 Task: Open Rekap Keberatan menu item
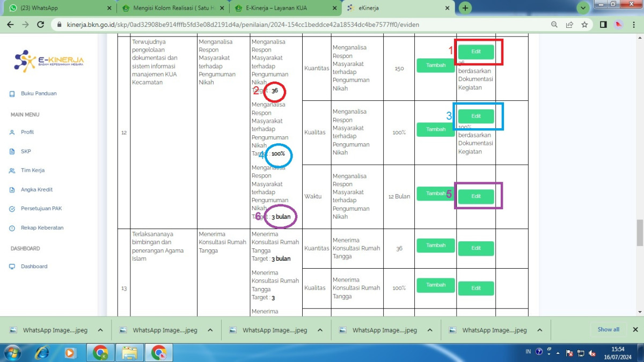(42, 228)
